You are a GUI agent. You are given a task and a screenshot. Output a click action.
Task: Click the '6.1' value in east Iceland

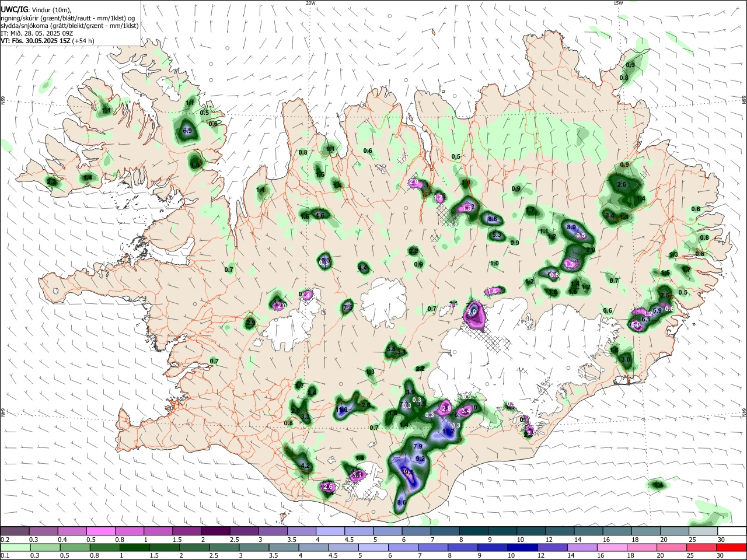coord(646,320)
